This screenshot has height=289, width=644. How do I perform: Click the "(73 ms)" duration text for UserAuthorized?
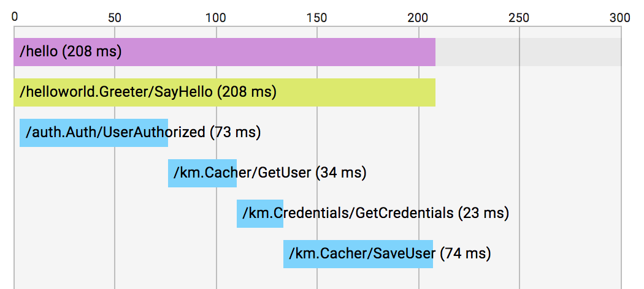235,133
